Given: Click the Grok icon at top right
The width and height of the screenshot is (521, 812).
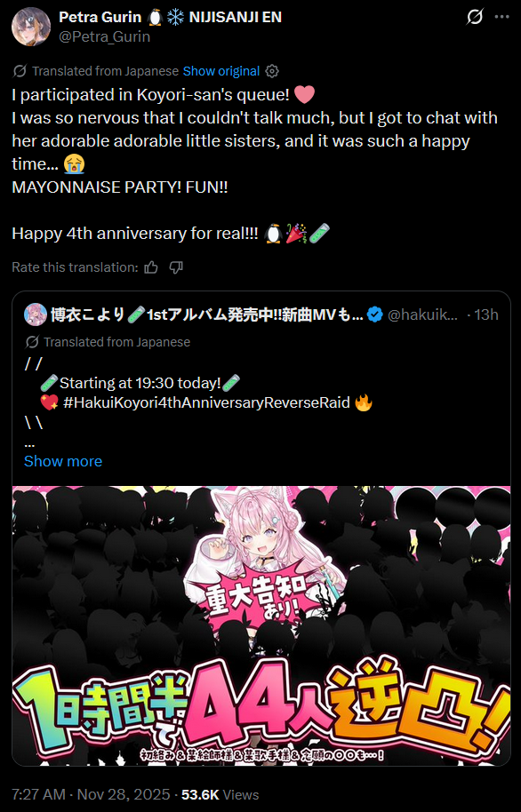Looking at the screenshot, I should click(x=475, y=17).
